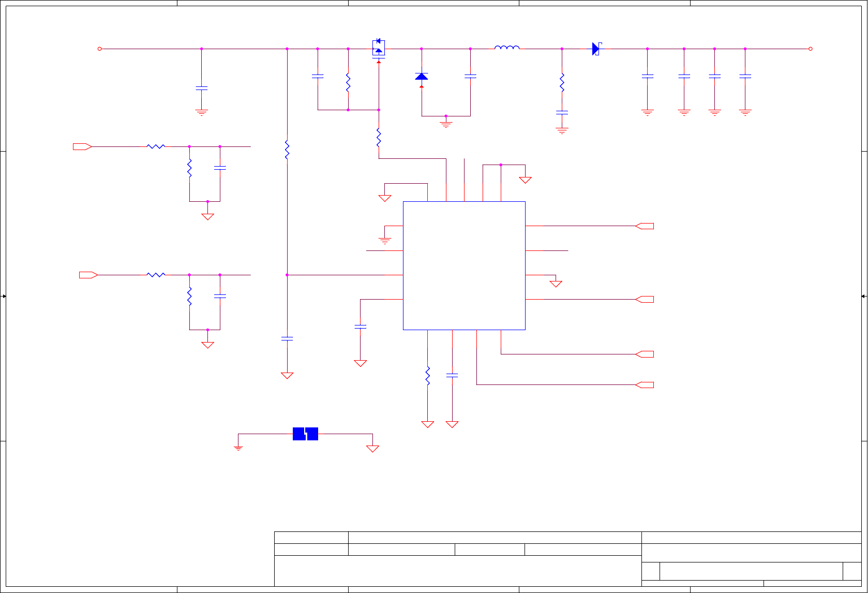
Task: Select capacitor on IC's lower-left pin
Action: point(361,327)
